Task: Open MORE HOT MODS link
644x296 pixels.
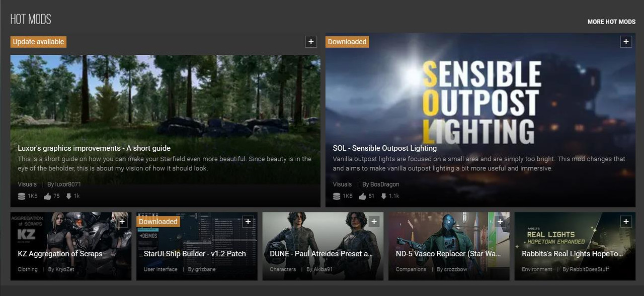Action: (x=611, y=22)
